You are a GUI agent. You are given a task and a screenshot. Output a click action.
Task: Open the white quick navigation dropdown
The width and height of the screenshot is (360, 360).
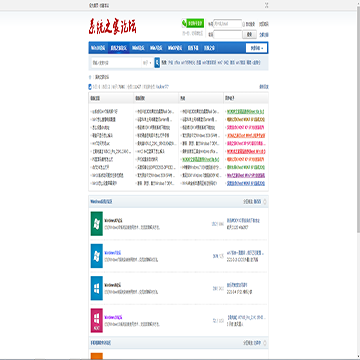[256, 48]
